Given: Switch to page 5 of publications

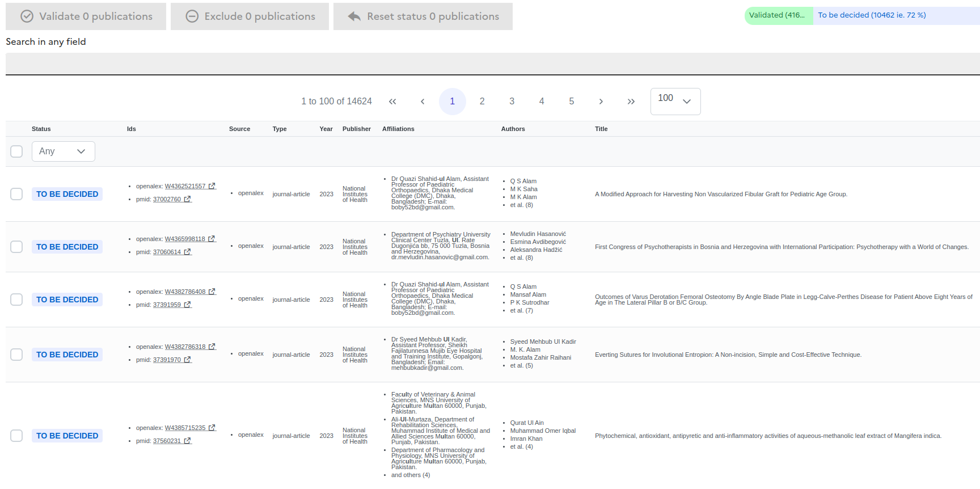Looking at the screenshot, I should (571, 102).
